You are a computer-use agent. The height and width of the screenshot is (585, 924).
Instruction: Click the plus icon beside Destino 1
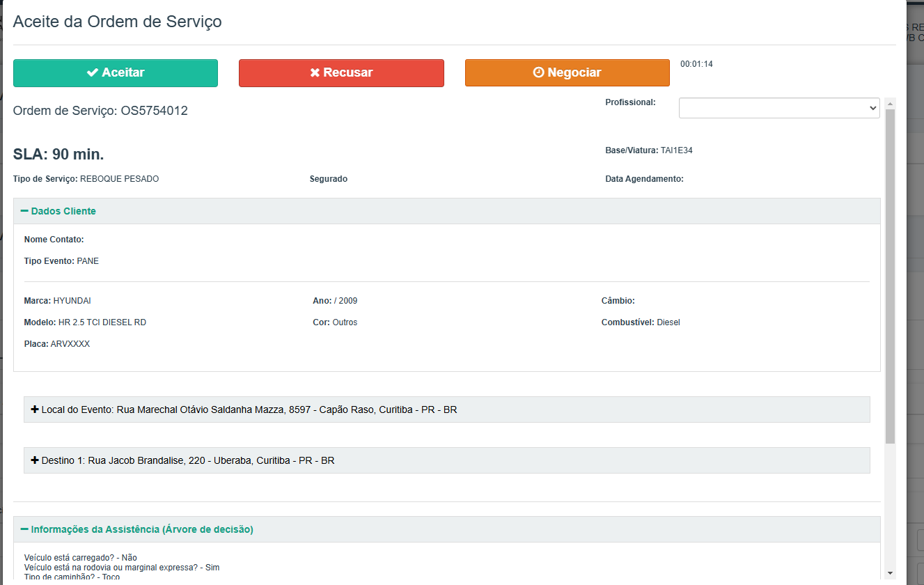(x=35, y=460)
